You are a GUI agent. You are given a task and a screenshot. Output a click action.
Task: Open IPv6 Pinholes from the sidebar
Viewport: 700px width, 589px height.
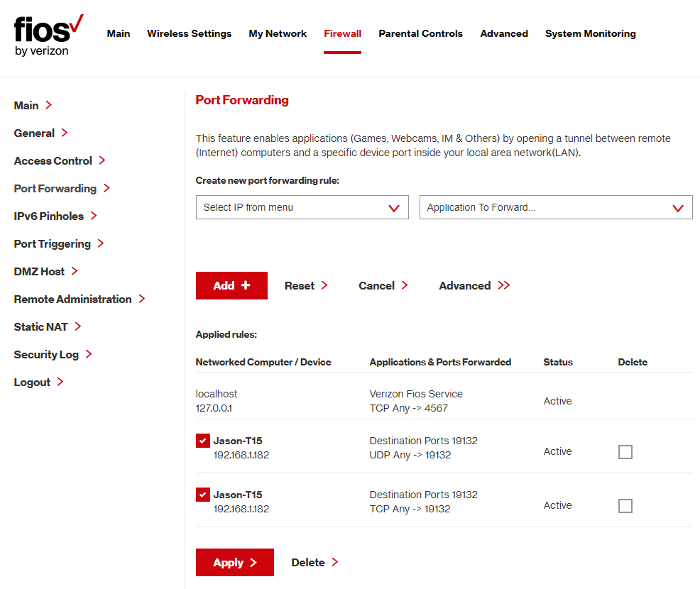pos(48,216)
